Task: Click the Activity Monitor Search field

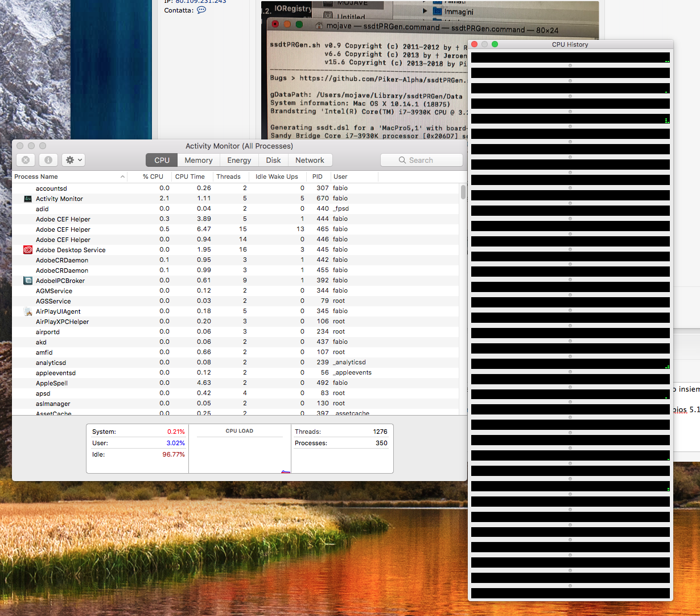Action: [x=421, y=160]
